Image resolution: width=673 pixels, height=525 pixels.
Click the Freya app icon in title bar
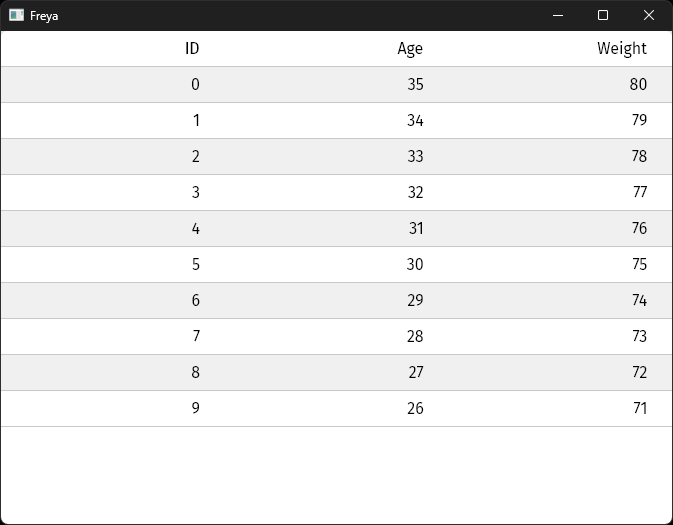(16, 15)
